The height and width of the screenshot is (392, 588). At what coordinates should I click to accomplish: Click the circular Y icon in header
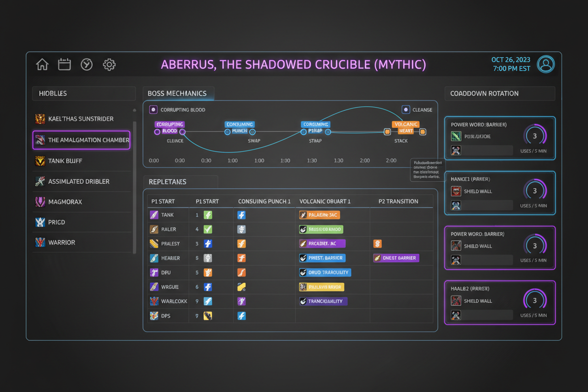coord(87,64)
